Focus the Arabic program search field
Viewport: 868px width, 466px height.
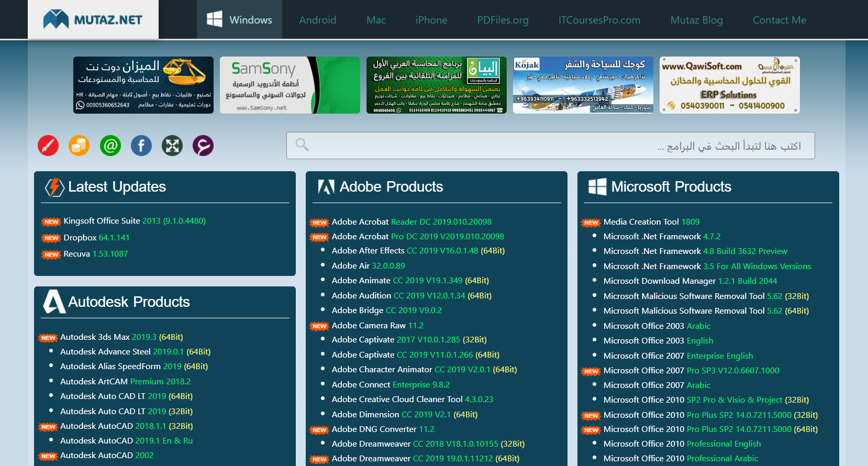pyautogui.click(x=551, y=146)
